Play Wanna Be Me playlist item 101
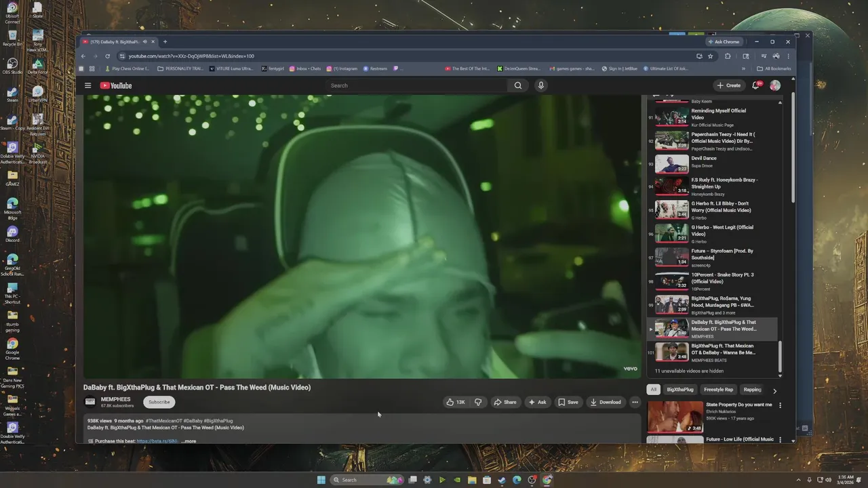Viewport: 868px width, 488px height. tap(712, 352)
